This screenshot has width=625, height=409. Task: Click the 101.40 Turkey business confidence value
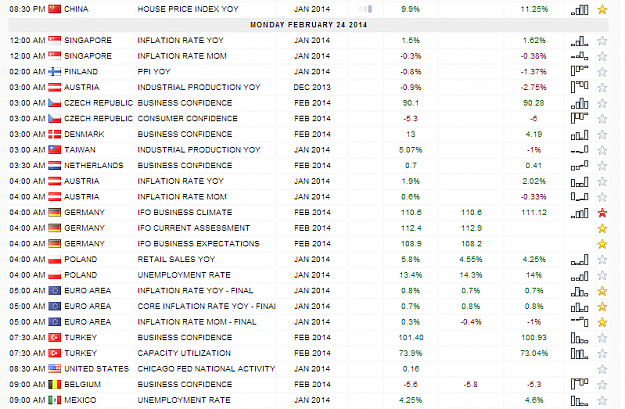pyautogui.click(x=411, y=338)
